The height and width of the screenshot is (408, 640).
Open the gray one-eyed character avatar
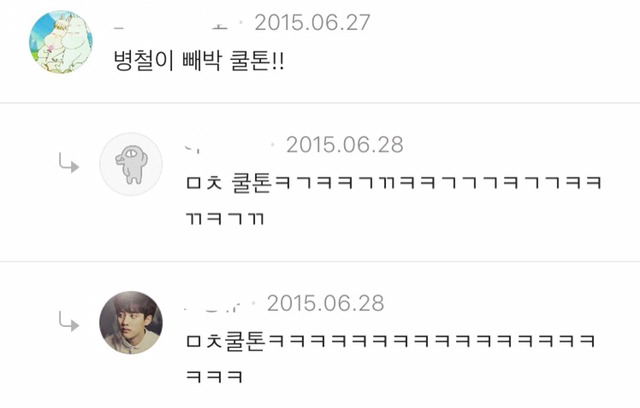tap(131, 164)
